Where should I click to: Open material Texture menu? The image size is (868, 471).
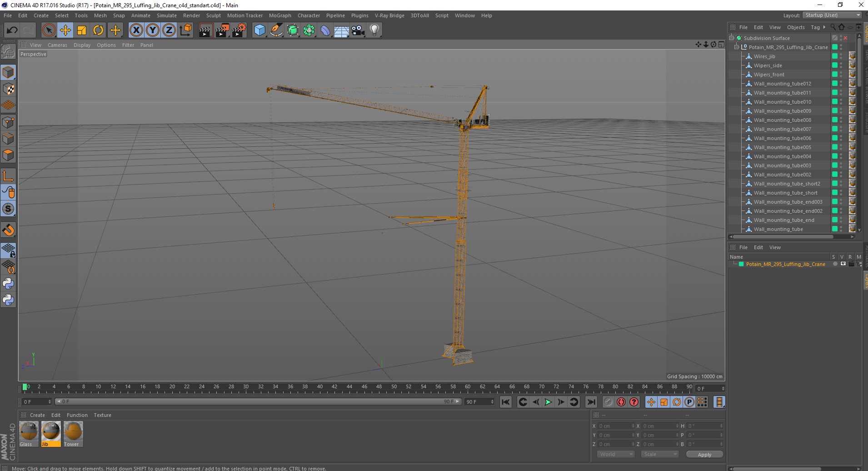coord(102,415)
